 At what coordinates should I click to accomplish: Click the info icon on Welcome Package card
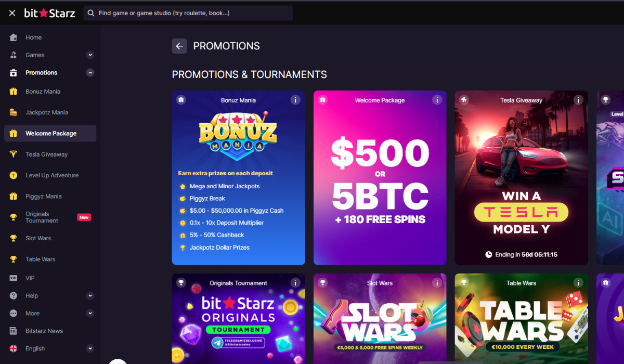437,100
